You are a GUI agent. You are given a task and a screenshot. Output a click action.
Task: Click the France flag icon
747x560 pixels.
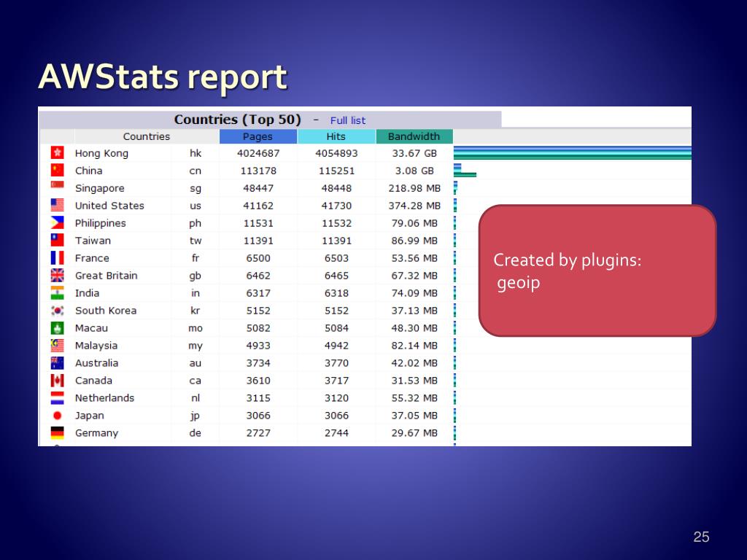pos(57,257)
